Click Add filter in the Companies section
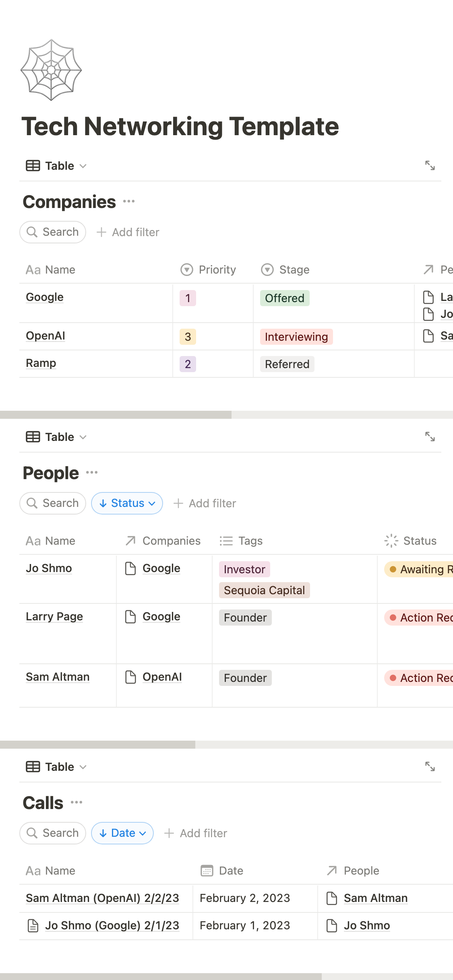Image resolution: width=453 pixels, height=980 pixels. click(128, 232)
